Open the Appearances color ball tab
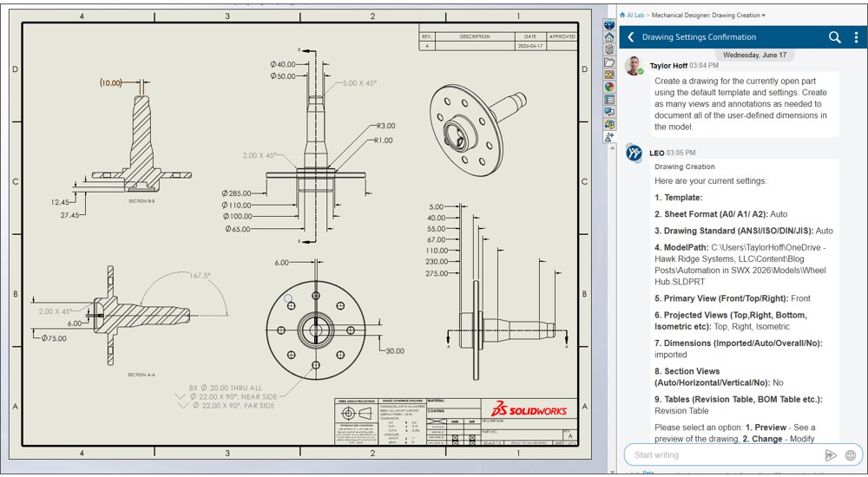 point(609,88)
